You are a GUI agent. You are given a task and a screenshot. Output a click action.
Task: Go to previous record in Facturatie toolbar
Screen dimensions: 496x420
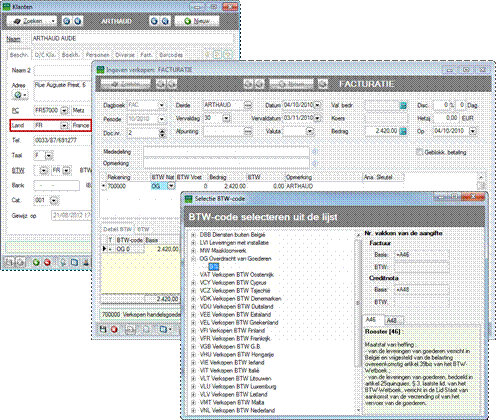(171, 84)
